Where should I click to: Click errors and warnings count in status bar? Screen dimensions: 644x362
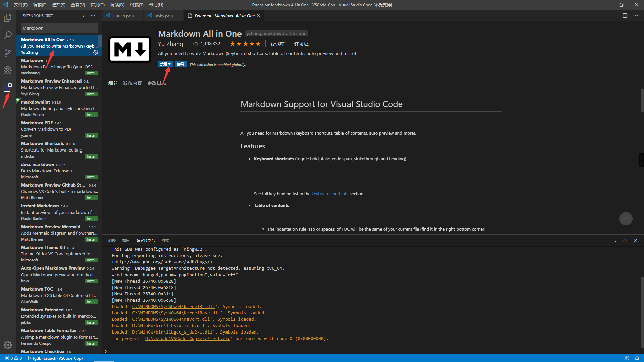[13, 358]
